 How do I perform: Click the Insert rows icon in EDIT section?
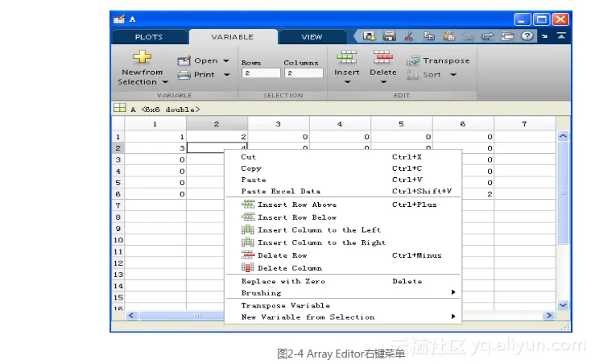346,57
